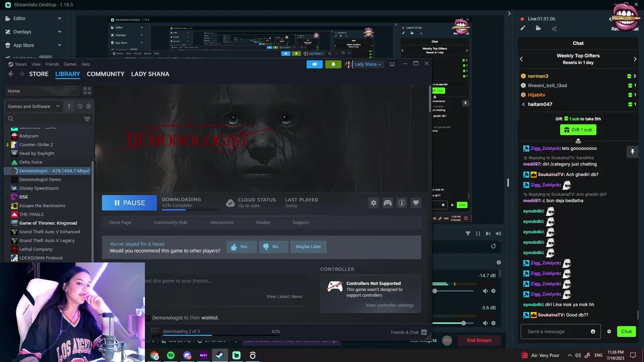Mute the -14.7 dB audio source
The image size is (644, 362).
485,291
